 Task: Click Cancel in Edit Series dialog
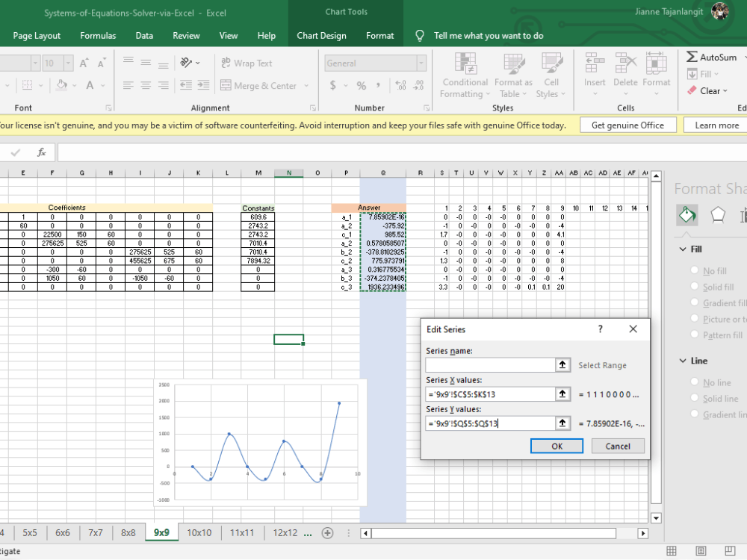[618, 447]
